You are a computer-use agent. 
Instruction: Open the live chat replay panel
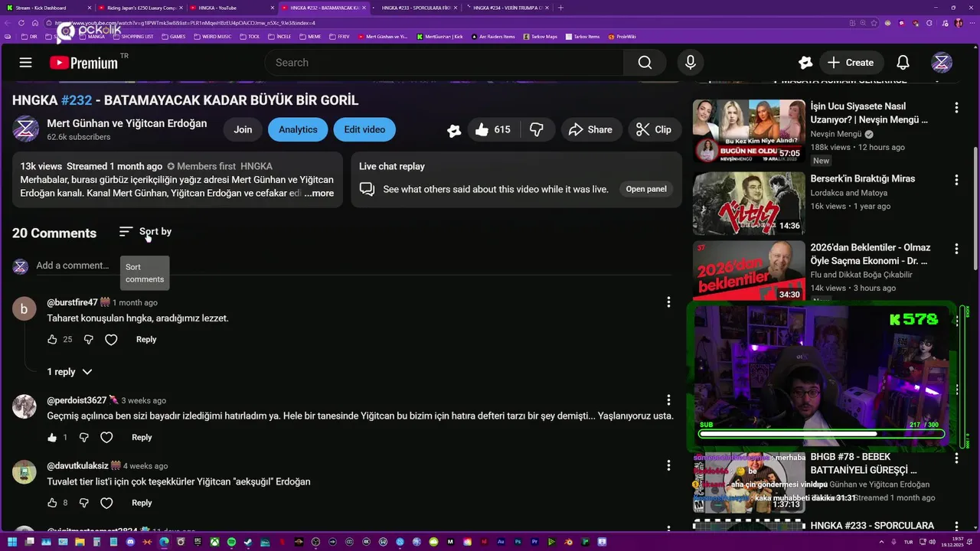[646, 189]
